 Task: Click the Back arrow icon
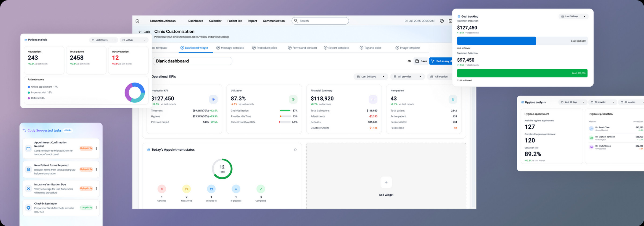click(x=140, y=32)
